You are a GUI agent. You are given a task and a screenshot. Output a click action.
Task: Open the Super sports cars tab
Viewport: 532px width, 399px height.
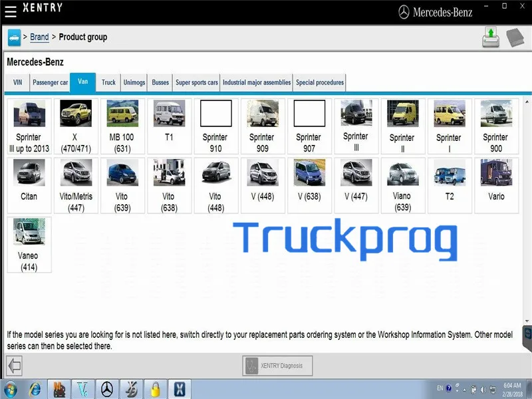(x=196, y=82)
